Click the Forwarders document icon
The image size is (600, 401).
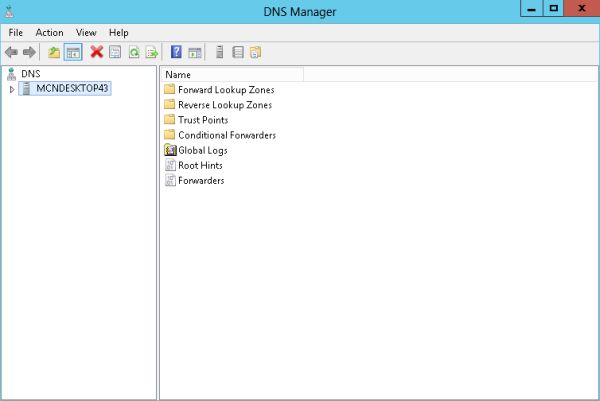click(170, 180)
